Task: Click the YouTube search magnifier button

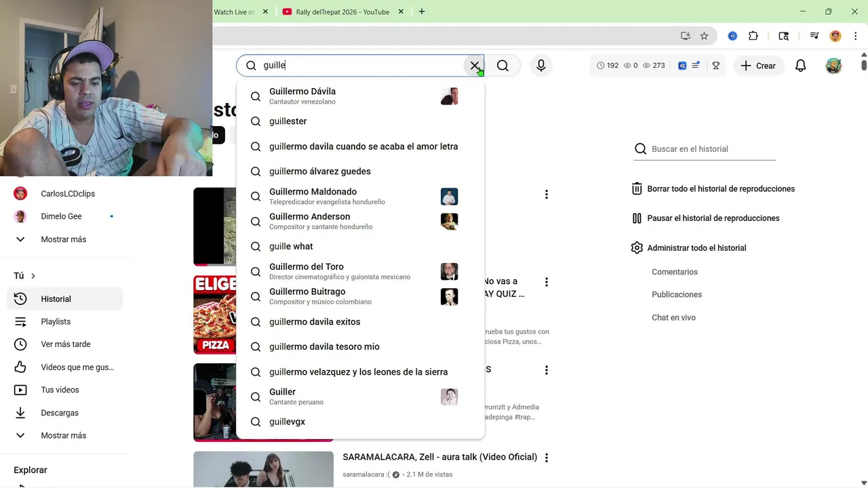Action: coord(502,66)
